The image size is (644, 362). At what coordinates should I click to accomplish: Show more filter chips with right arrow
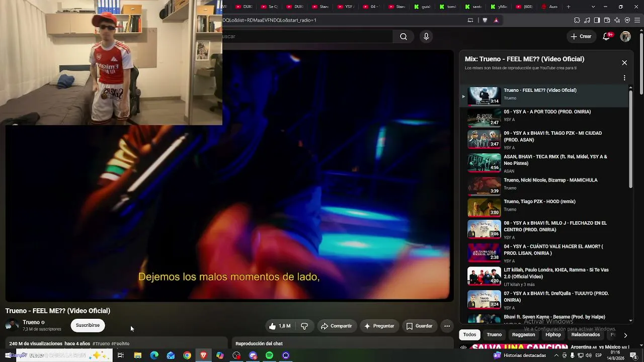625,335
